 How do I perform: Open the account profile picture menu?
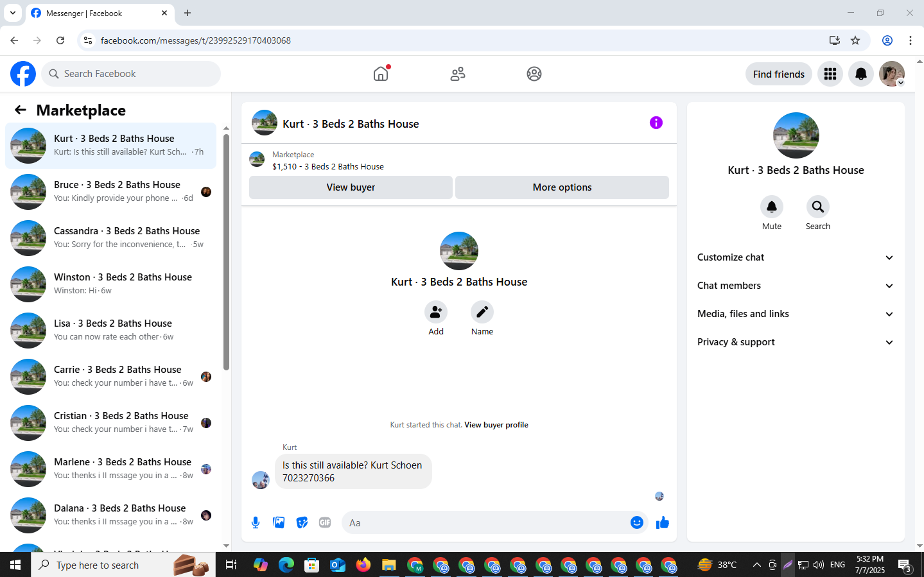(892, 74)
